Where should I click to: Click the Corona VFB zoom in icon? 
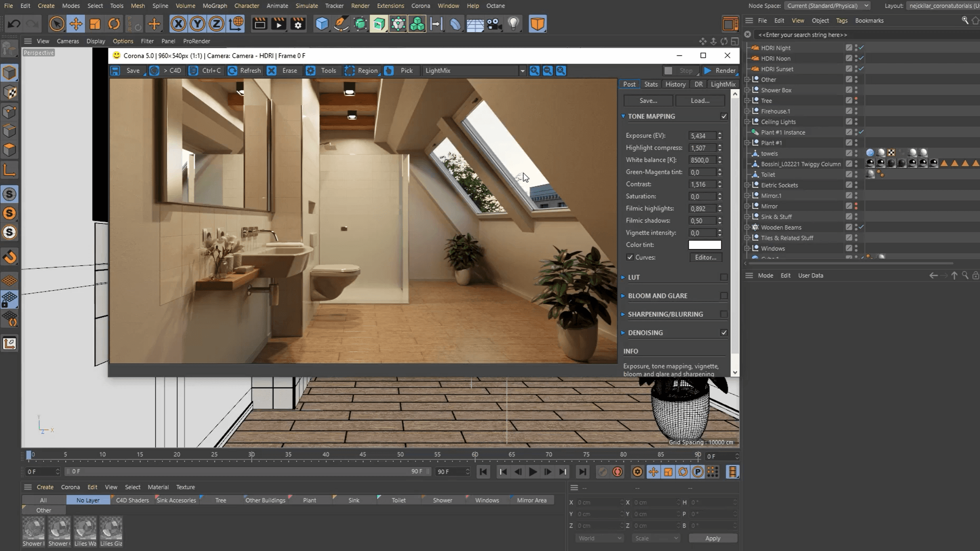[x=534, y=70]
